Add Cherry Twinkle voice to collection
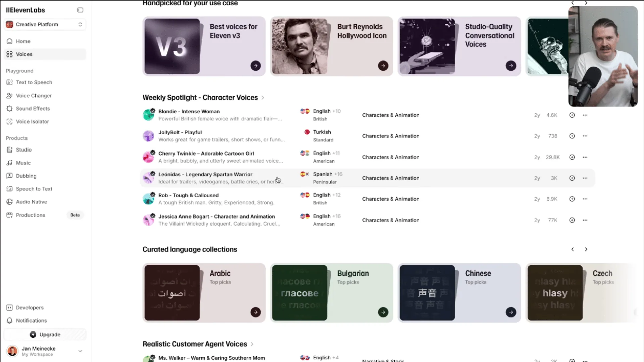This screenshot has height=362, width=644. 572,157
